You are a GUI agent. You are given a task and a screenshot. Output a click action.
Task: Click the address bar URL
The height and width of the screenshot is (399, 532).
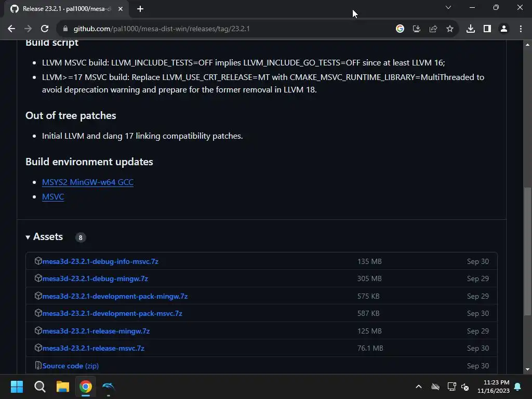pos(162,29)
